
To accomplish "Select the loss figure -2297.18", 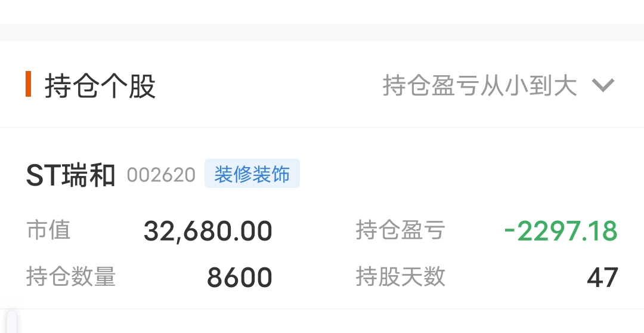I will [x=561, y=230].
